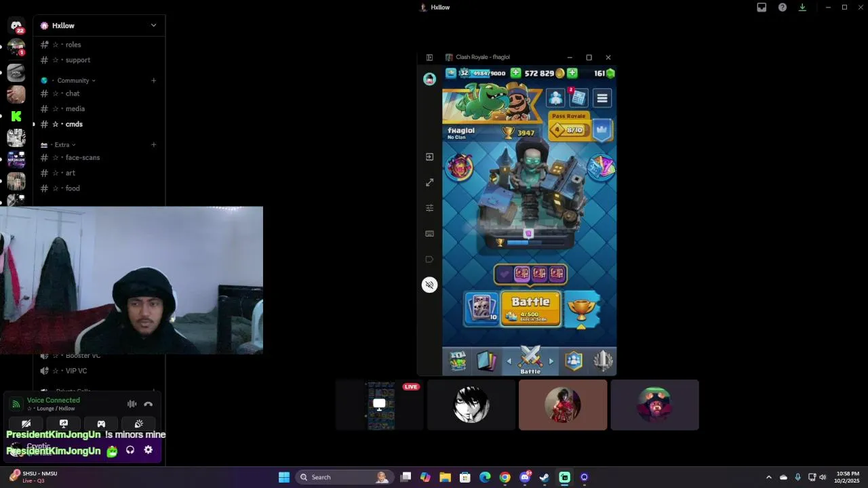This screenshot has height=488, width=868.
Task: Toggle noise suppression waveform icon
Action: pos(132,404)
